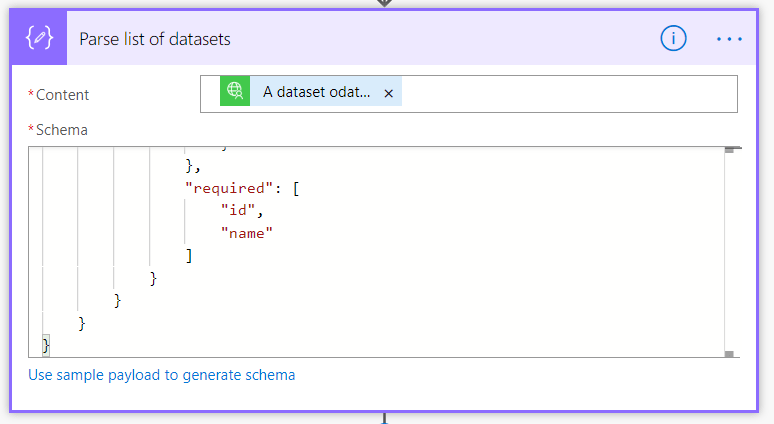The height and width of the screenshot is (424, 774).
Task: Open the info icon in the card header
Action: click(674, 39)
